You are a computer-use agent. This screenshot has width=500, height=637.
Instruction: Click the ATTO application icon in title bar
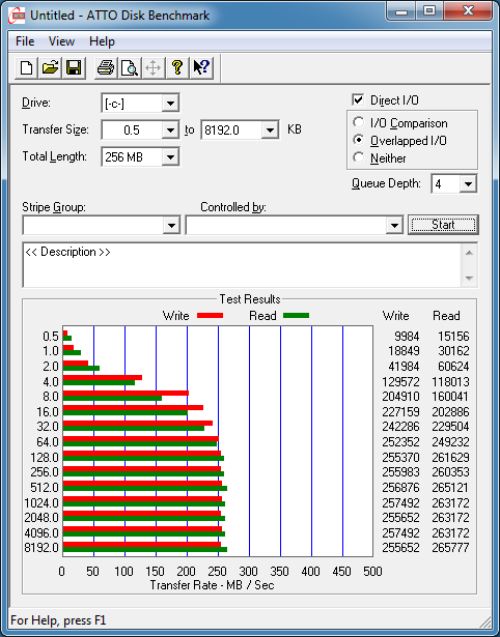17,16
